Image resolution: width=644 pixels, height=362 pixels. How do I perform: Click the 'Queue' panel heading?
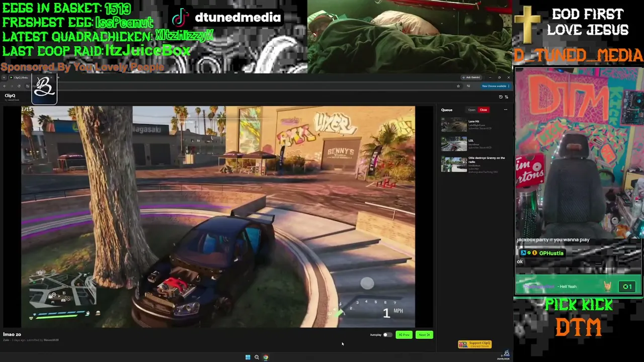[x=447, y=110]
